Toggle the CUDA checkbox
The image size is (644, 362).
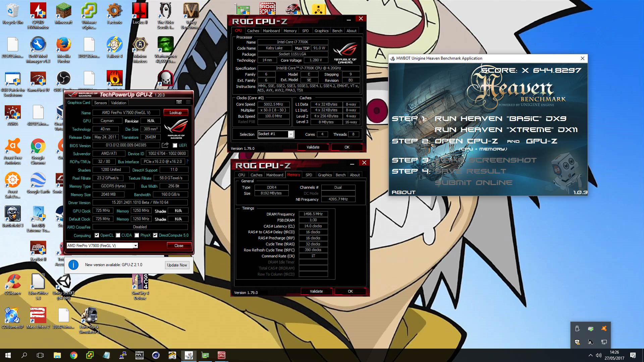(x=118, y=235)
